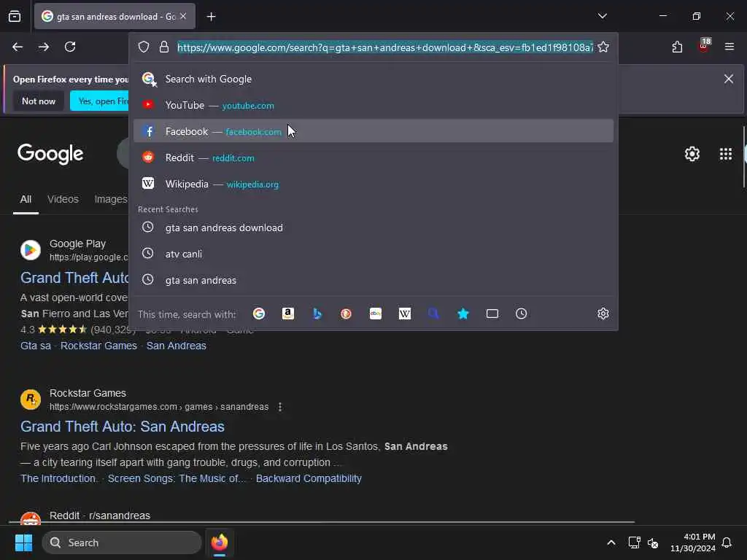Image resolution: width=747 pixels, height=560 pixels.
Task: Open Firefox from the taskbar
Action: pos(219,542)
